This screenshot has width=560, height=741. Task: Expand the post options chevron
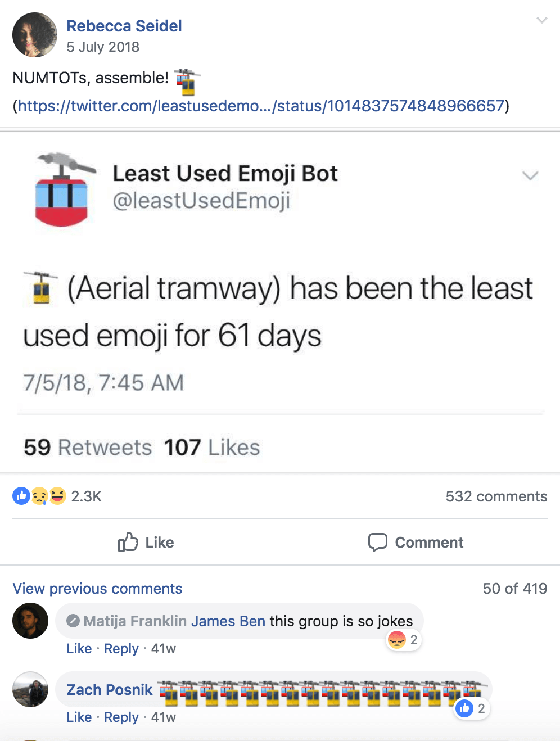(541, 21)
